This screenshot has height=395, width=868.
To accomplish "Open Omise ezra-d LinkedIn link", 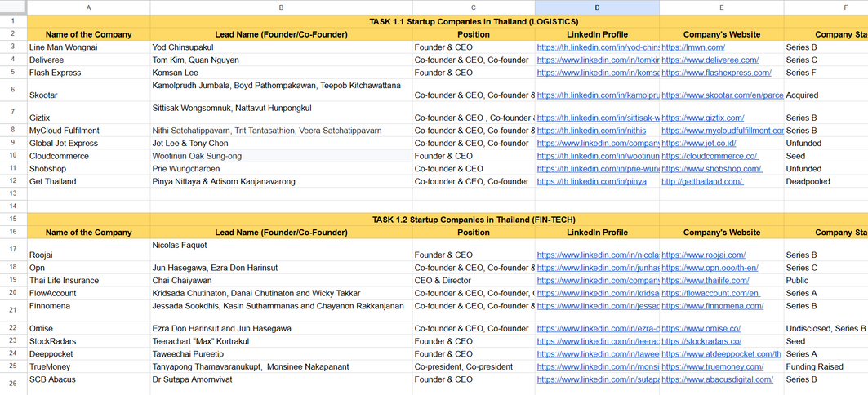I will coord(599,329).
